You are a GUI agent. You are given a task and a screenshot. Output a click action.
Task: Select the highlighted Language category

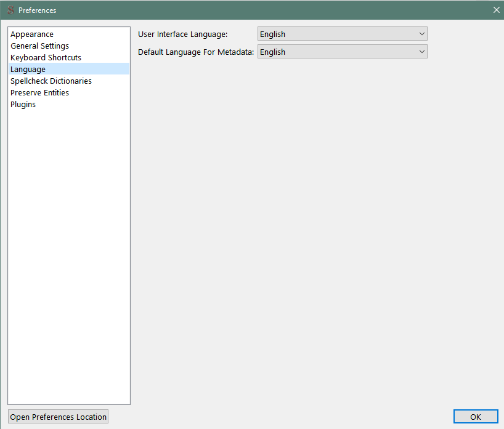[x=28, y=70]
